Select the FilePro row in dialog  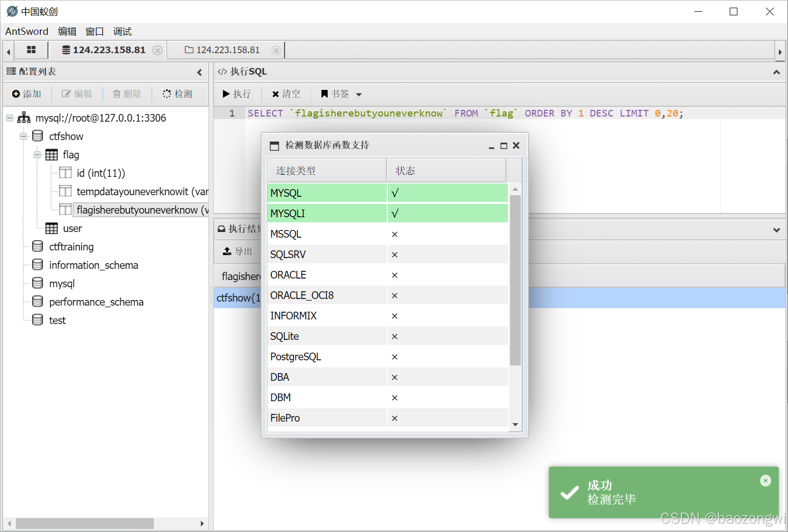(x=387, y=418)
